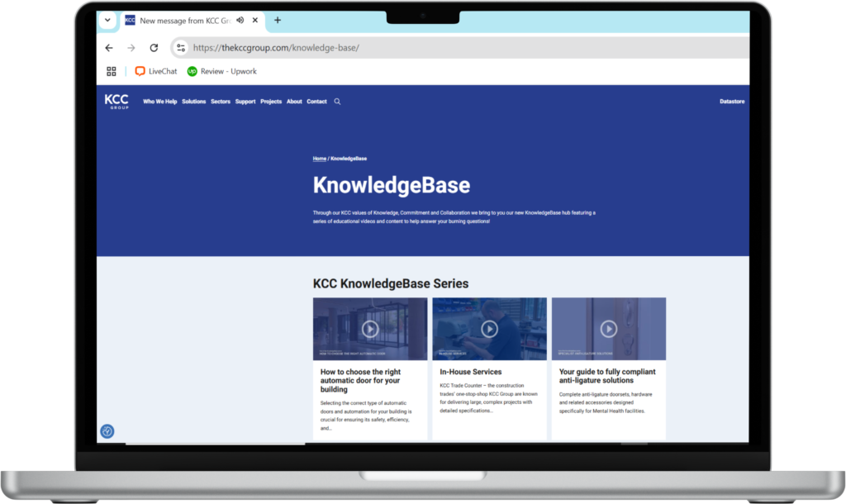Go back to the previous page

tap(109, 47)
